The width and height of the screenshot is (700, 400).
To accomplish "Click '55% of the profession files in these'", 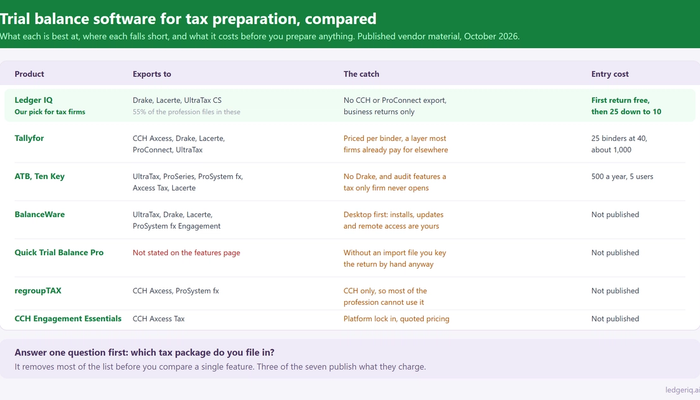I will (x=186, y=112).
